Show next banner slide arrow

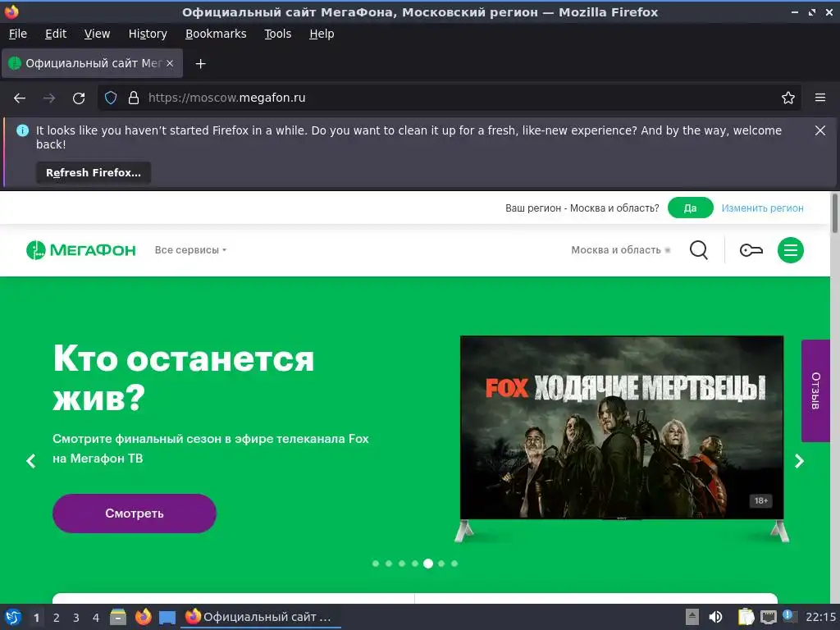[799, 461]
